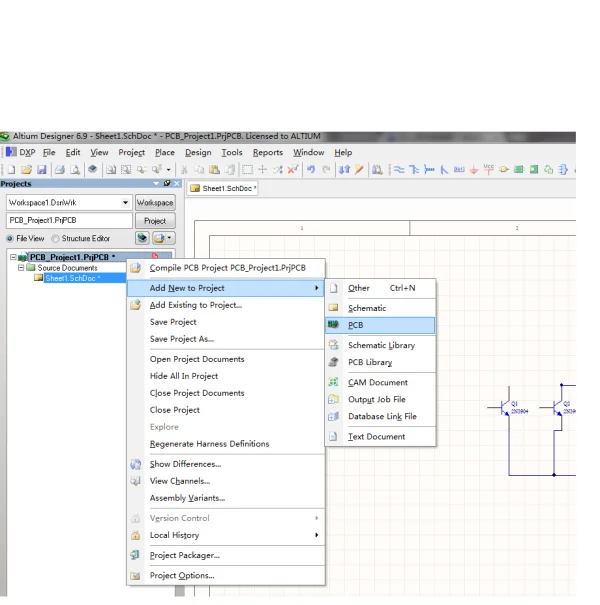Click the Clear Filter red X icon
600x605 pixels.
pyautogui.click(x=293, y=169)
